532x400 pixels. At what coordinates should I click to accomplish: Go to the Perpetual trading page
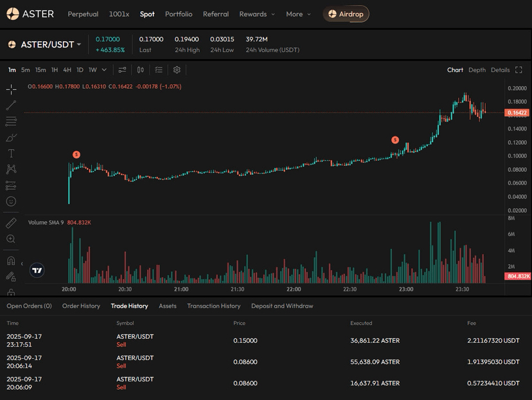83,14
